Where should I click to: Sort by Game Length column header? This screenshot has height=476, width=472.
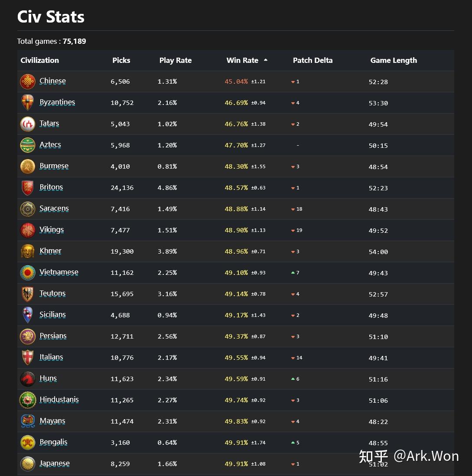point(394,60)
